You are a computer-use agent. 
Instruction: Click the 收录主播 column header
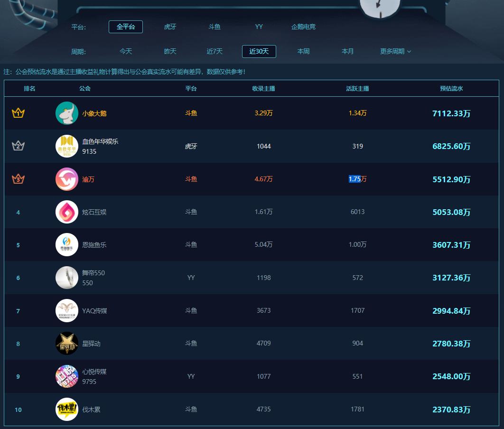(263, 88)
